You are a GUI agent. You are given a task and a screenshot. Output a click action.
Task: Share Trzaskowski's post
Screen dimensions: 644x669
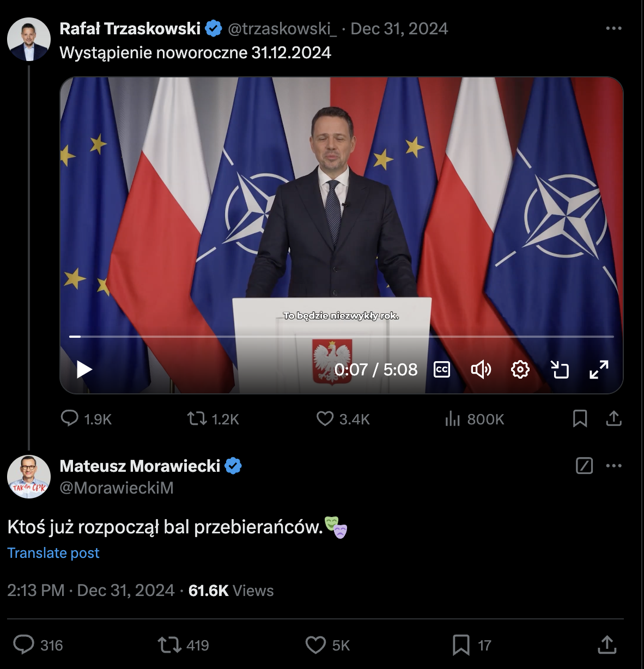613,418
